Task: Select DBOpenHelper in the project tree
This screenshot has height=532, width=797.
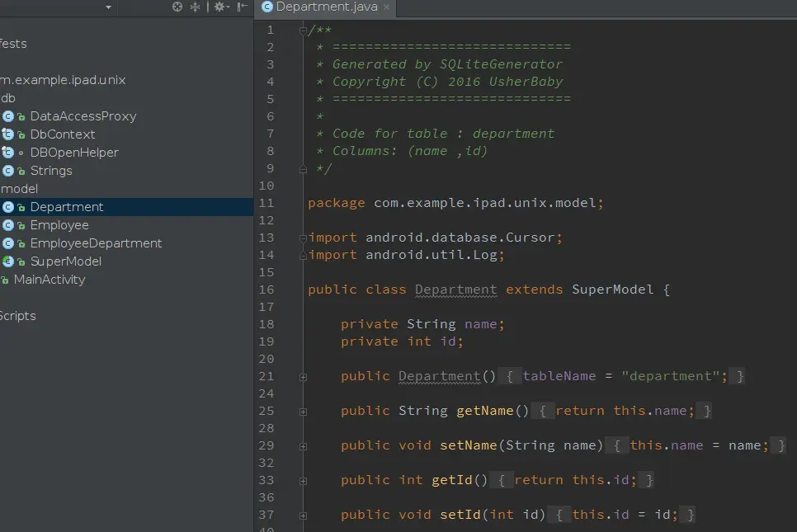Action: 74,153
